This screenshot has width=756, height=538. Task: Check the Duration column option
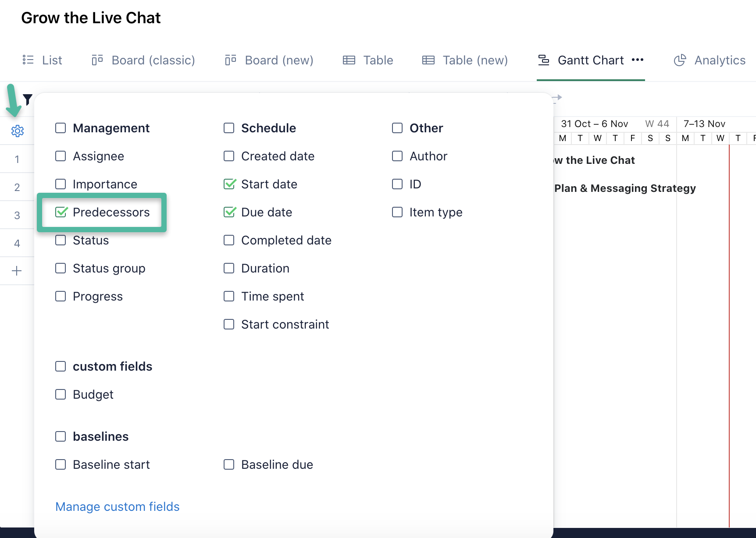tap(229, 269)
